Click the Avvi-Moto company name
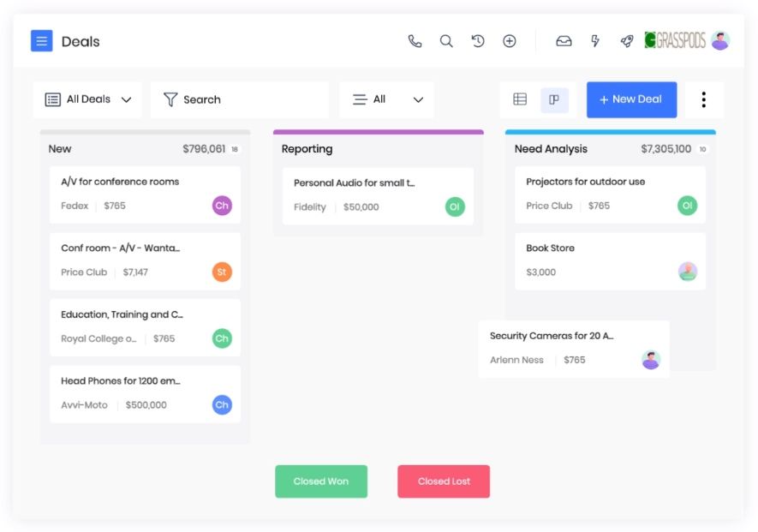 (84, 405)
